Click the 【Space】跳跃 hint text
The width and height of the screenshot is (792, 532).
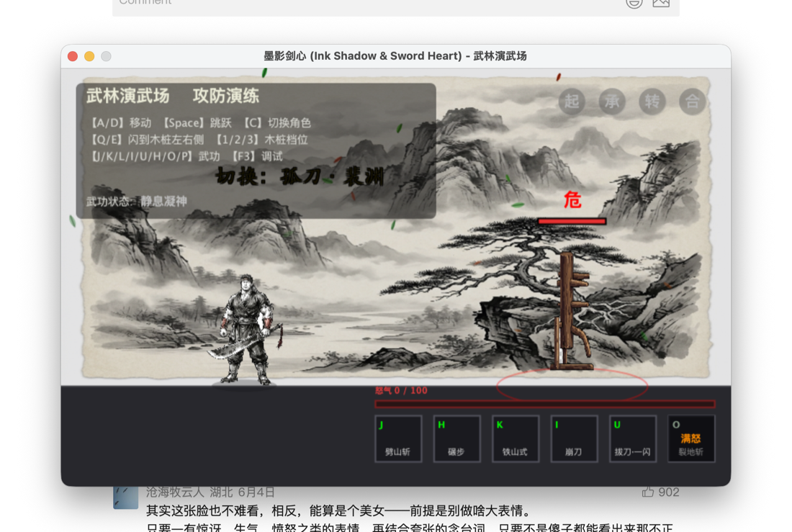(x=196, y=123)
